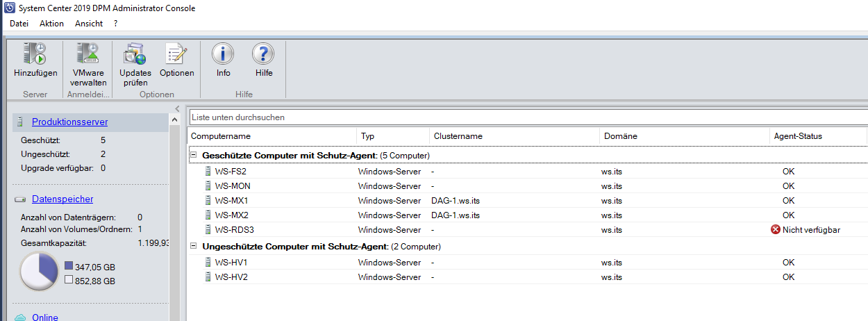868x321 pixels.
Task: Sort by Agent-Status column header
Action: (x=819, y=136)
